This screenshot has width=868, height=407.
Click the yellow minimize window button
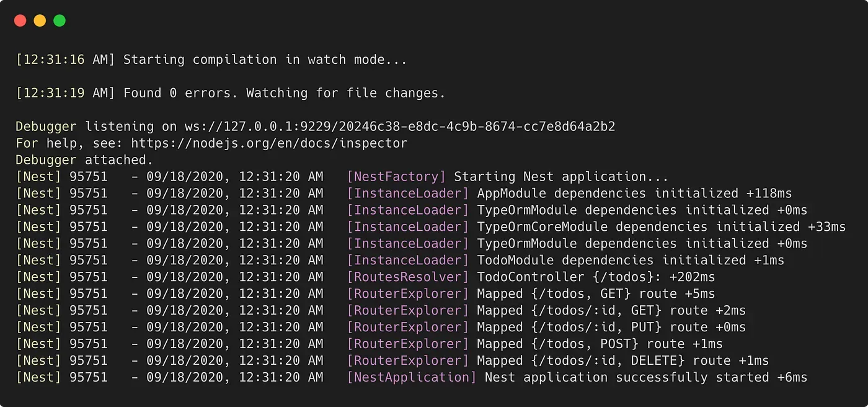(40, 20)
